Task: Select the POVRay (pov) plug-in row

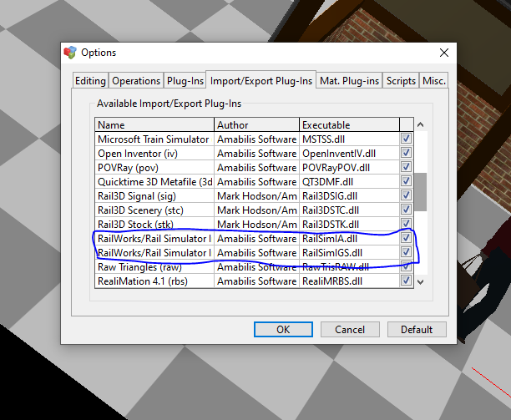Action: [x=254, y=168]
